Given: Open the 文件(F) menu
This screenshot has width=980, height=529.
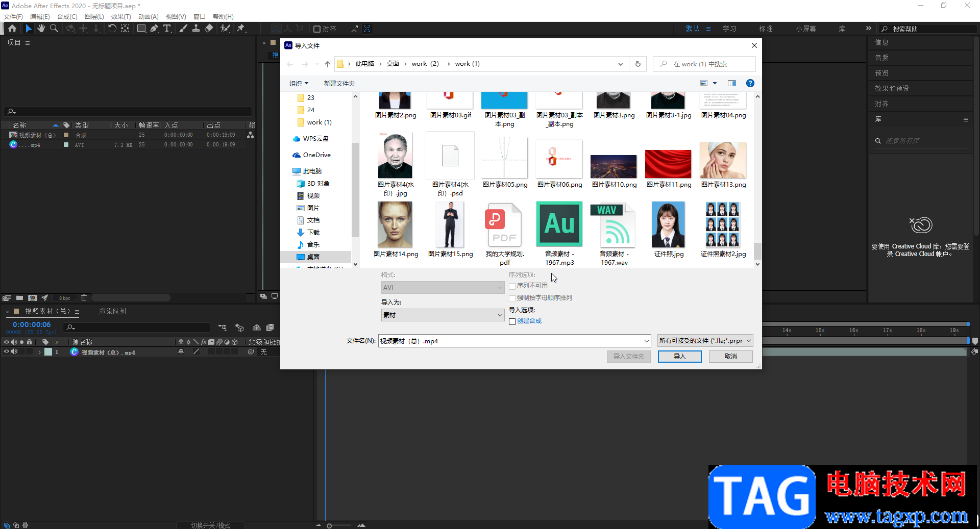Looking at the screenshot, I should pos(13,16).
